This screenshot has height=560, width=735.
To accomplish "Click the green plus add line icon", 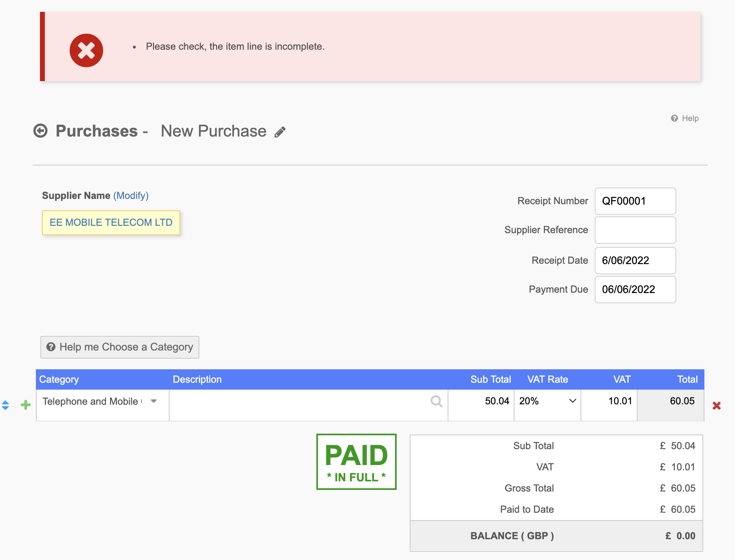I will tap(26, 405).
